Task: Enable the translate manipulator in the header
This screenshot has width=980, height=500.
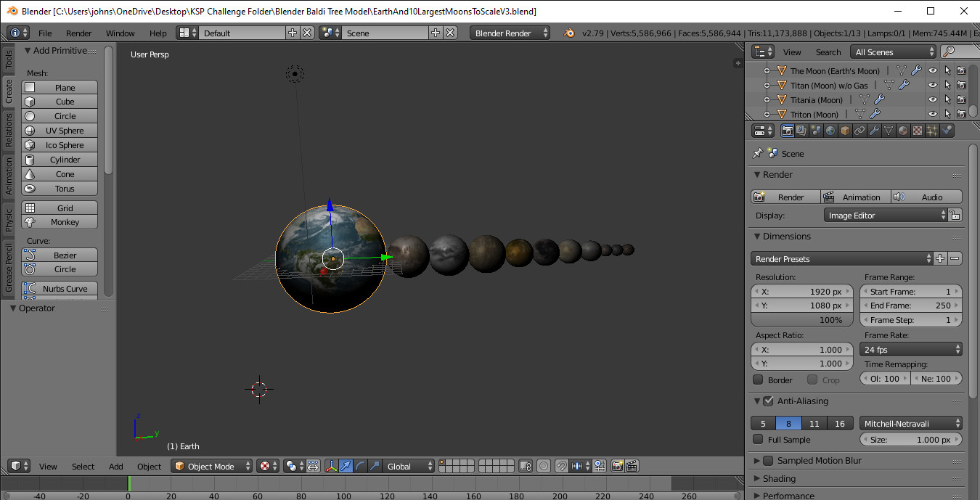Action: pyautogui.click(x=346, y=466)
